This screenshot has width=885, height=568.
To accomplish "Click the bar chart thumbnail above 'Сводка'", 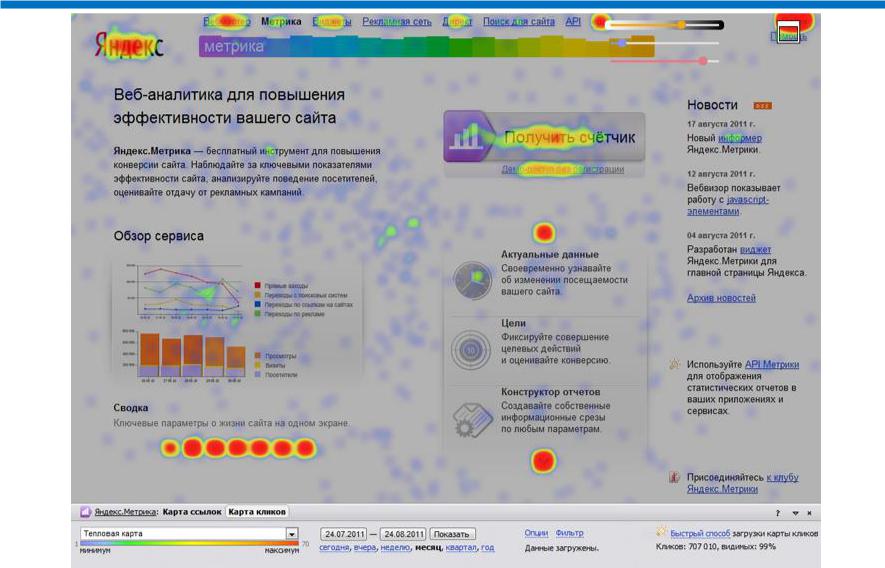I will (185, 356).
